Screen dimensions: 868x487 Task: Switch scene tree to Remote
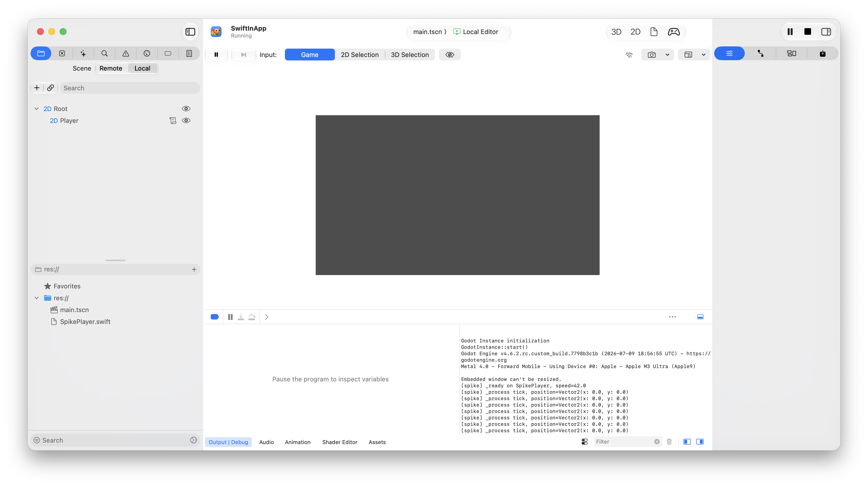[111, 68]
